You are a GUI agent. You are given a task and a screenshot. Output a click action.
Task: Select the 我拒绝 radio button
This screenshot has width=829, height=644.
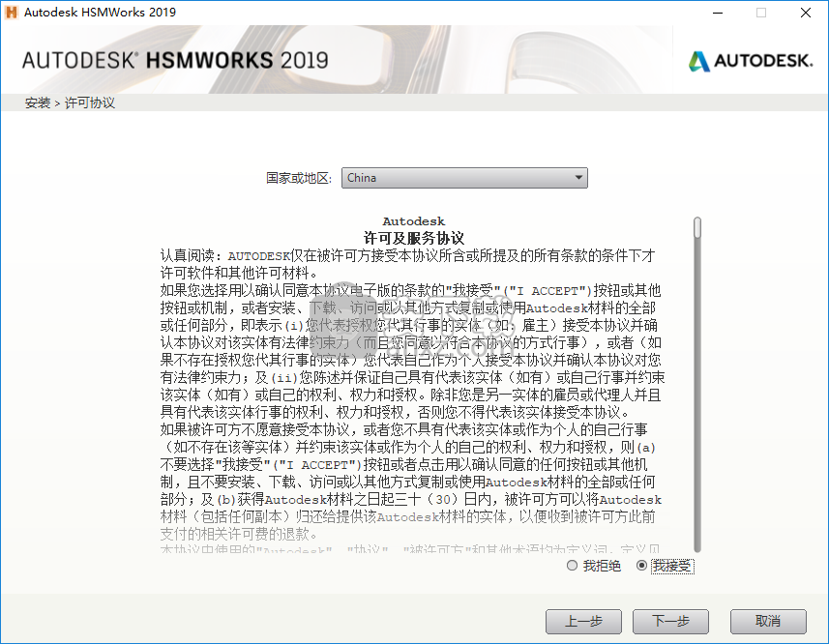572,566
